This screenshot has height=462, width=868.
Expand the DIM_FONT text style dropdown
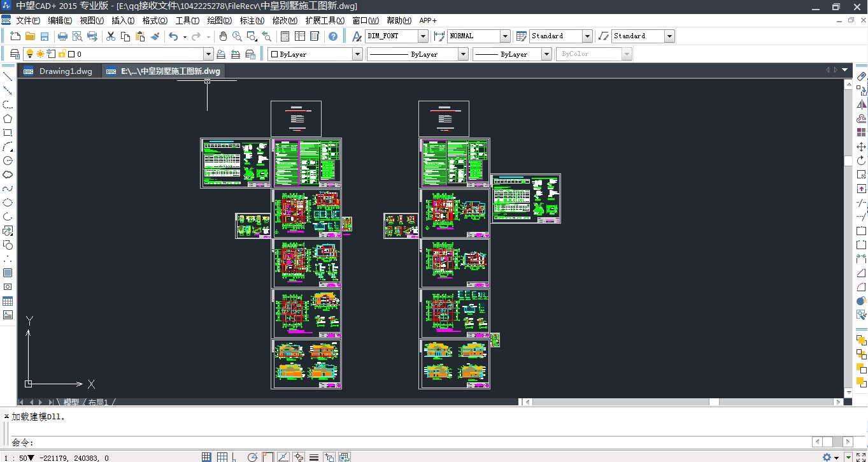click(423, 36)
